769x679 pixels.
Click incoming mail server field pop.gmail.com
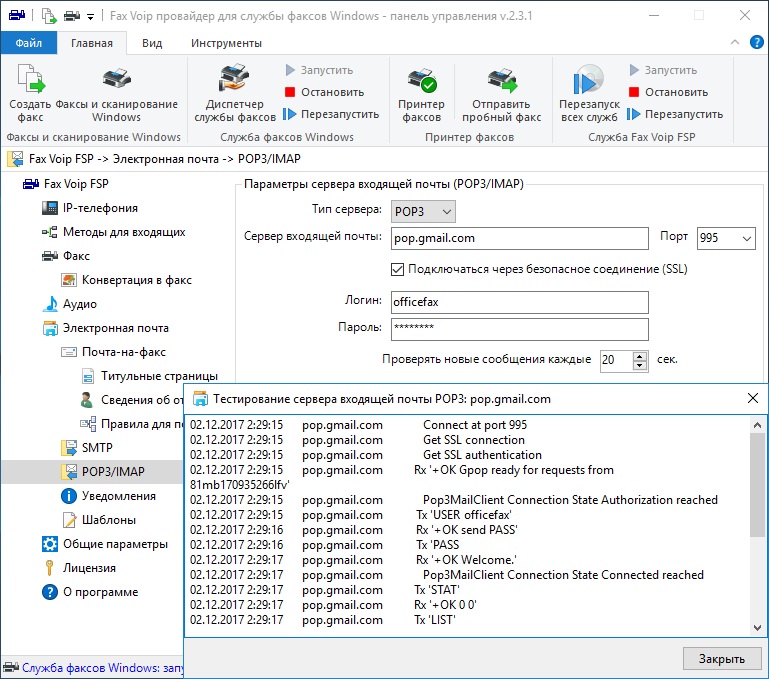coord(520,238)
